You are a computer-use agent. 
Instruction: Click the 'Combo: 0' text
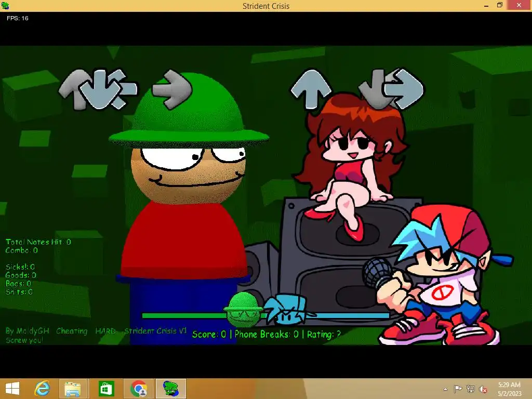22,250
